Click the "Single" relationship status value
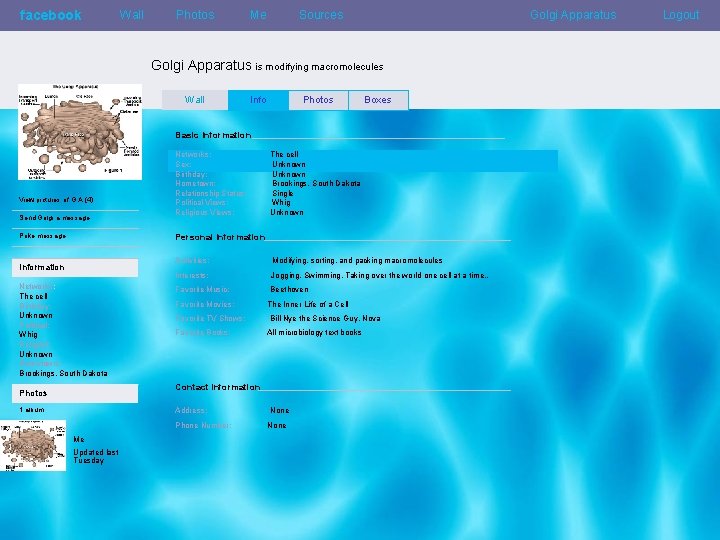720x540 pixels. [x=283, y=193]
